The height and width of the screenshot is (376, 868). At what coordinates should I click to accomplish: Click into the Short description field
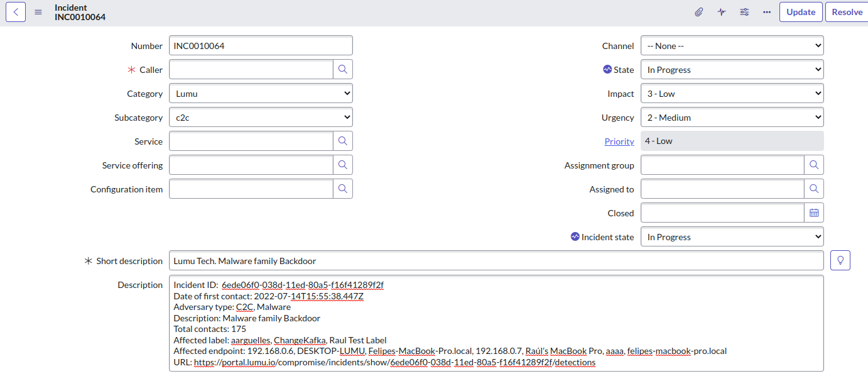(x=496, y=261)
